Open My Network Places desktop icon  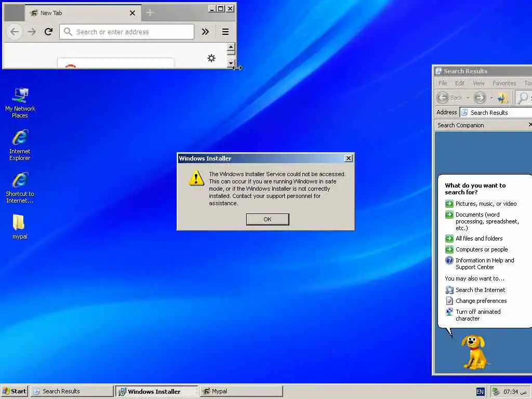20,103
